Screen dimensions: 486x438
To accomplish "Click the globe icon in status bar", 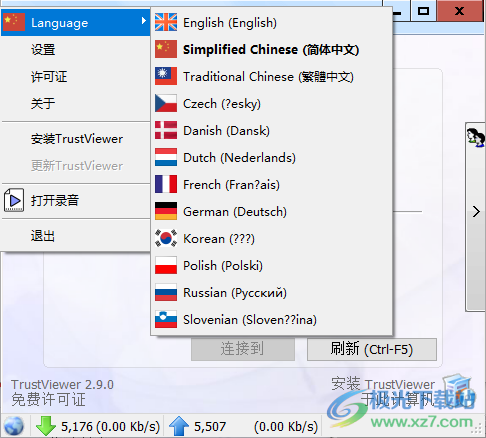I will coord(14,426).
